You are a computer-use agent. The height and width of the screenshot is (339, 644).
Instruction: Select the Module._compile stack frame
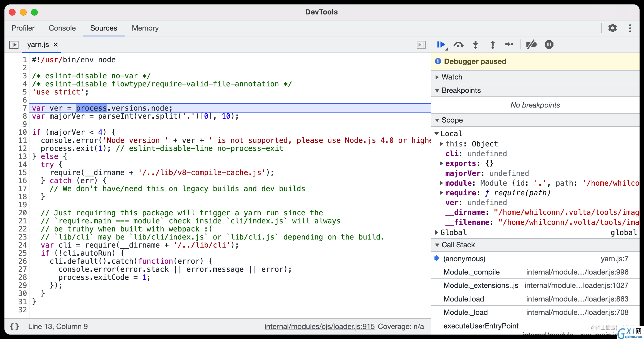click(535, 272)
